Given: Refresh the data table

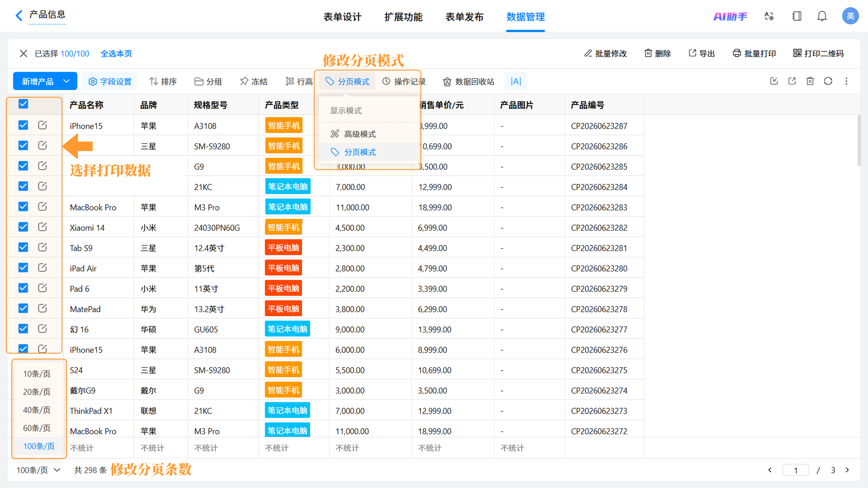Looking at the screenshot, I should pos(828,81).
